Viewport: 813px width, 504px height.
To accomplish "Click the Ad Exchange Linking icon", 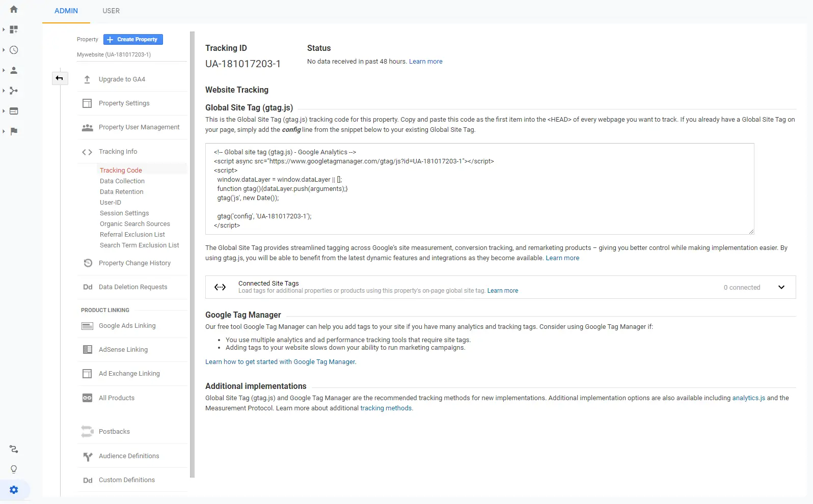I will pos(87,374).
